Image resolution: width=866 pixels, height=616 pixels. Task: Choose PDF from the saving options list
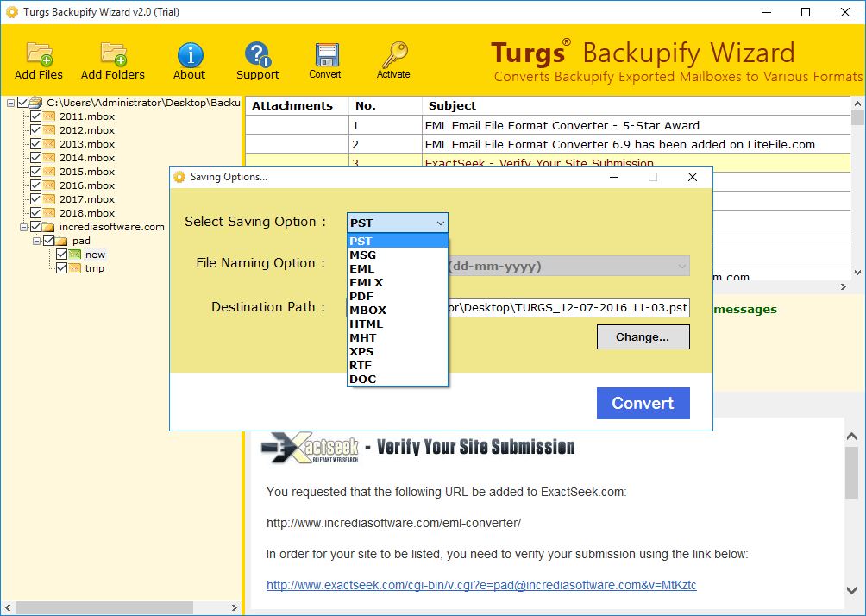tap(361, 296)
